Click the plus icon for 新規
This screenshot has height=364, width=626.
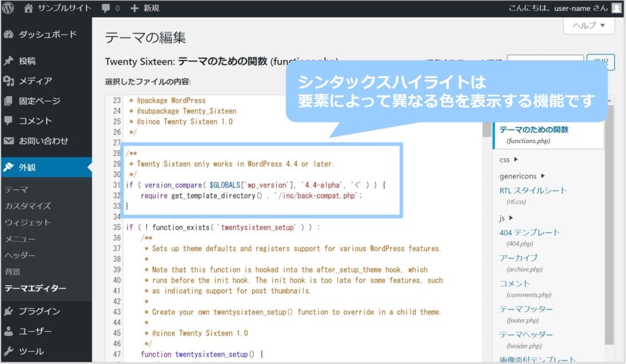tap(134, 8)
